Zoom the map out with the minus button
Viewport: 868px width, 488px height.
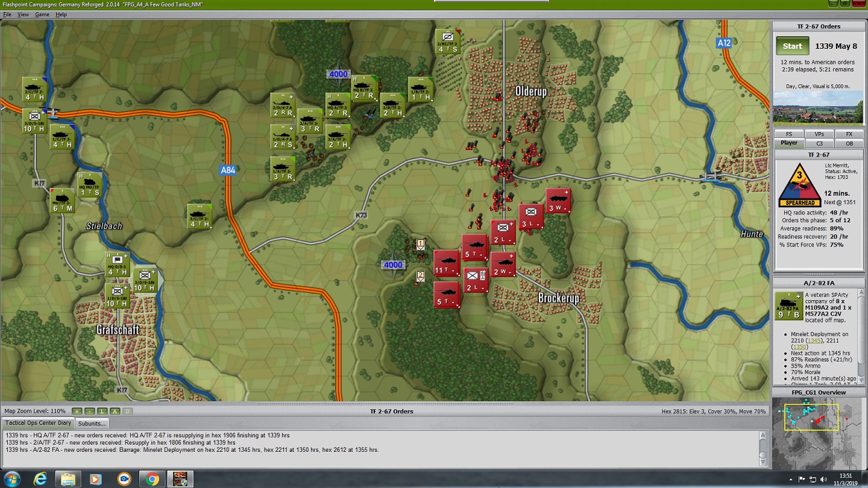[x=89, y=411]
